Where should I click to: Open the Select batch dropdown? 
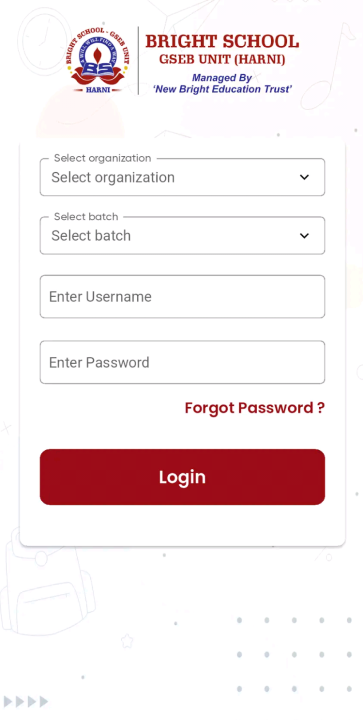click(182, 236)
